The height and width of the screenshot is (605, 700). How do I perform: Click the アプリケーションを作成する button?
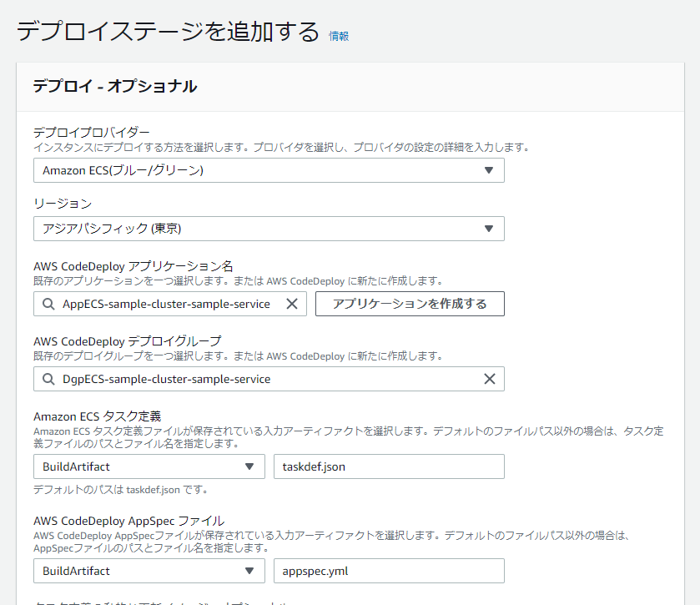(410, 304)
